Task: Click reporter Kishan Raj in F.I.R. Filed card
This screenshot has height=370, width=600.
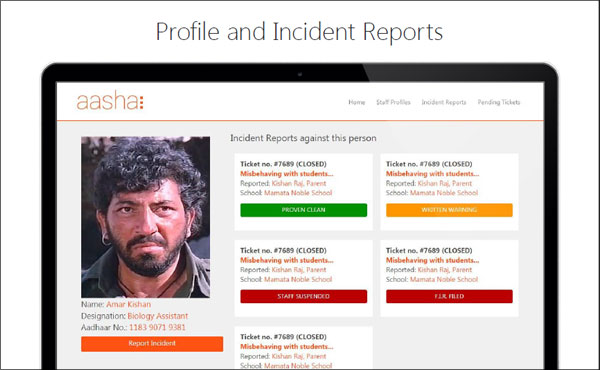Action: point(445,270)
